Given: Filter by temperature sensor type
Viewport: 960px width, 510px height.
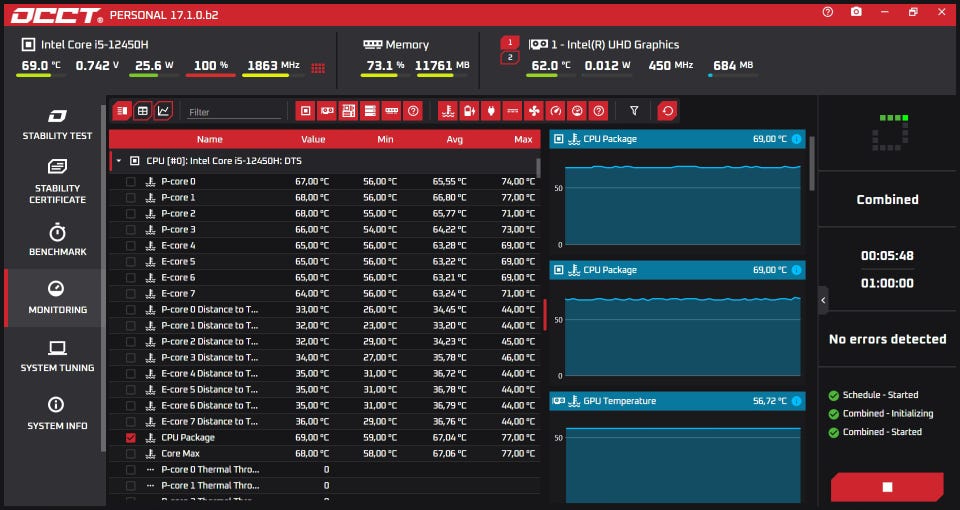Looking at the screenshot, I should click(448, 111).
